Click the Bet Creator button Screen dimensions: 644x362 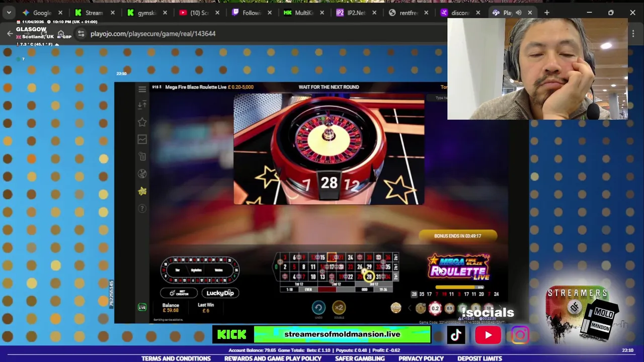(x=179, y=293)
